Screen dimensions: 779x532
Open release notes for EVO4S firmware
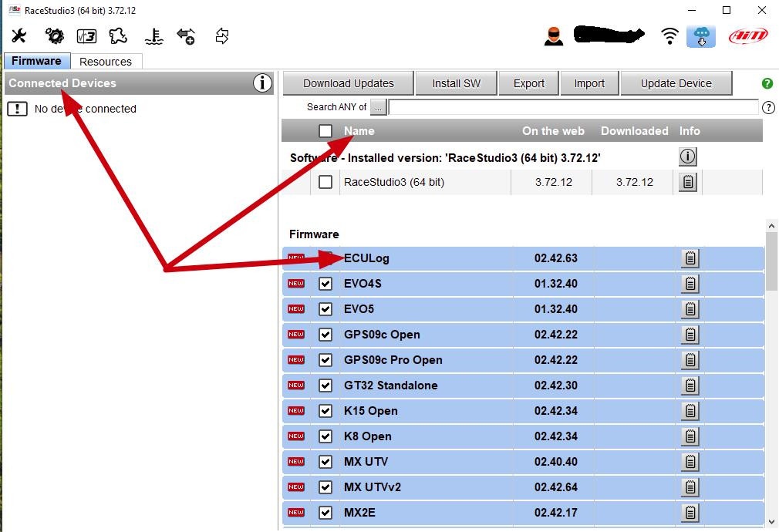(x=690, y=284)
